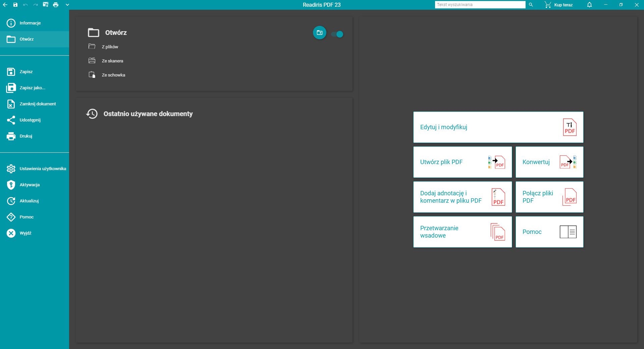644x349 pixels.
Task: Click the send by email envelope icon
Action: [46, 5]
